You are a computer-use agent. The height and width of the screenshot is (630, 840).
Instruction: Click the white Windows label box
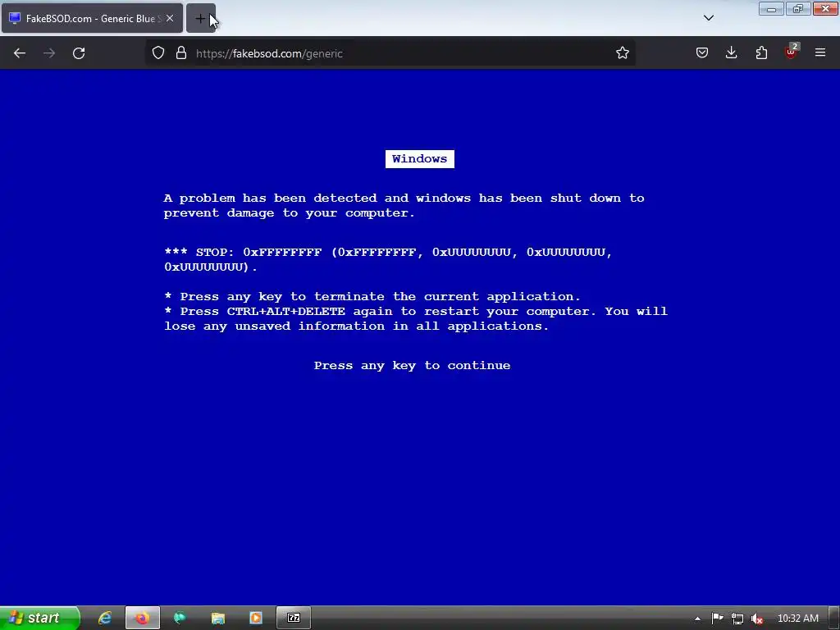tap(420, 159)
